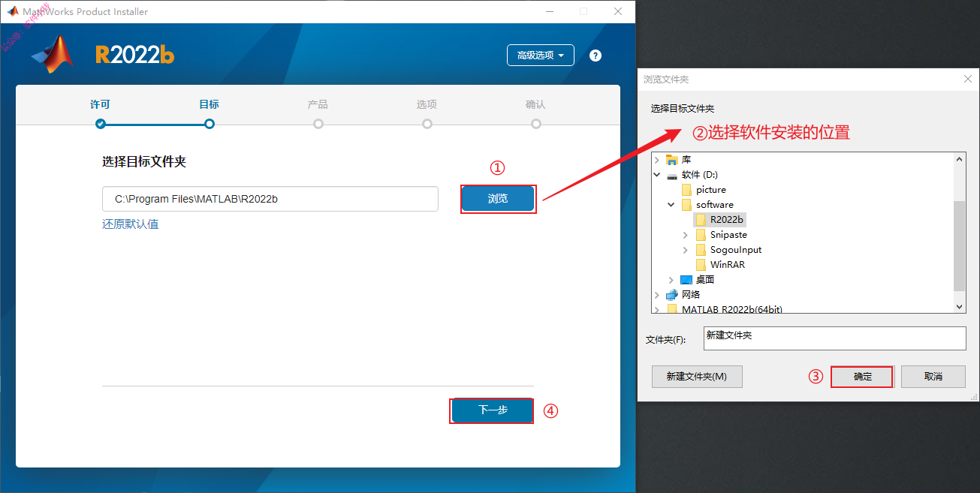980x493 pixels.
Task: Select the 库 library icon in folder tree
Action: [x=672, y=160]
